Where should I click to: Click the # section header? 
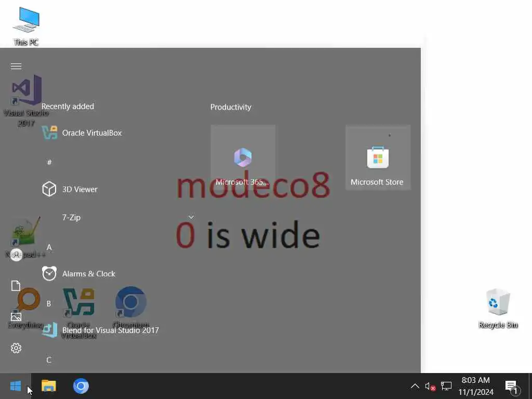point(49,162)
